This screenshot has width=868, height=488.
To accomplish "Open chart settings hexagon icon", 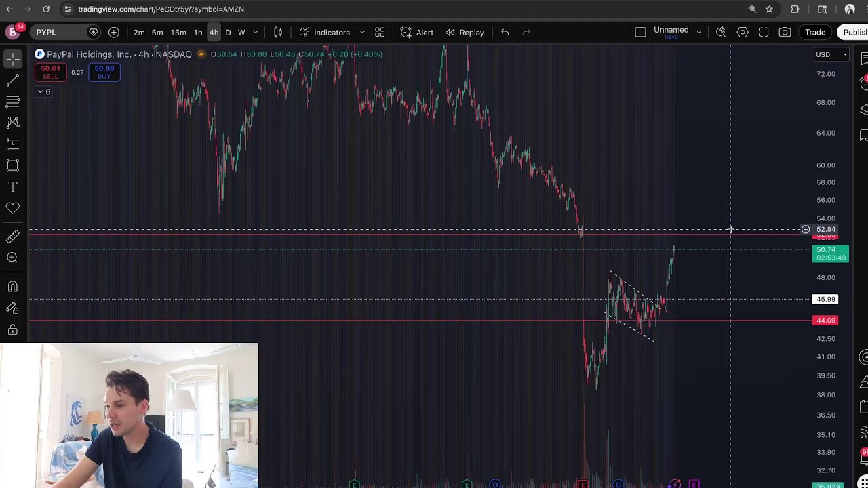I will click(x=743, y=32).
